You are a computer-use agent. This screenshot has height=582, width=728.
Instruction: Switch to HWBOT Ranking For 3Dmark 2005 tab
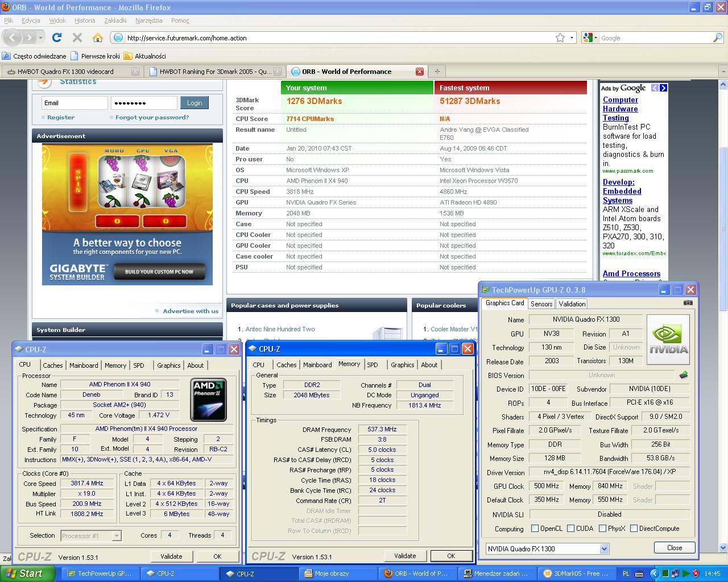coord(214,72)
